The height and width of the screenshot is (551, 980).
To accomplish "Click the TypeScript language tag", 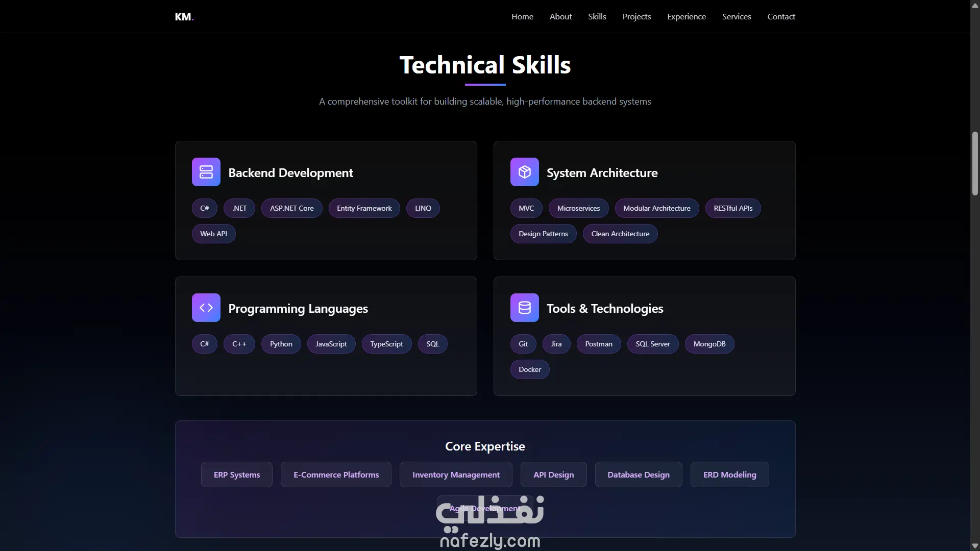I will (386, 344).
